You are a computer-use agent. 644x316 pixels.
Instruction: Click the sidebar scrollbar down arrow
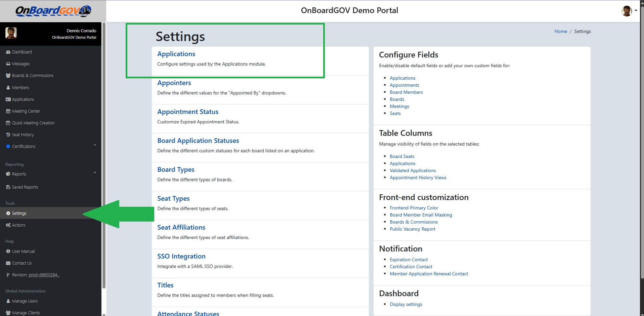[x=104, y=315]
